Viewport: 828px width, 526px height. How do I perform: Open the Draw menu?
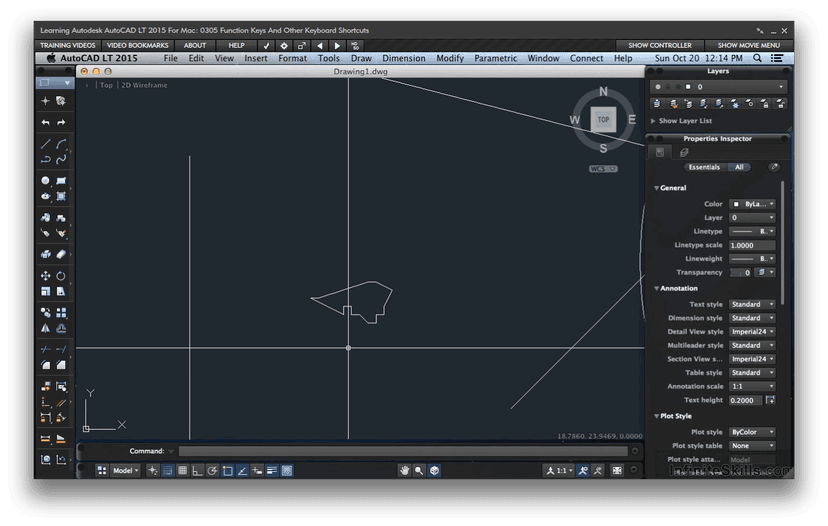pos(361,58)
